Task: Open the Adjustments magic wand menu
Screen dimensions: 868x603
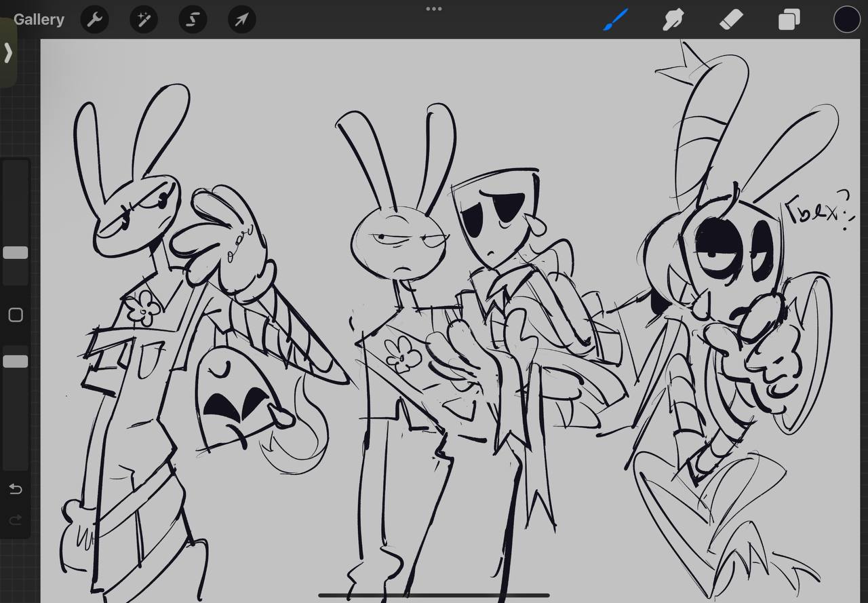Action: point(144,20)
